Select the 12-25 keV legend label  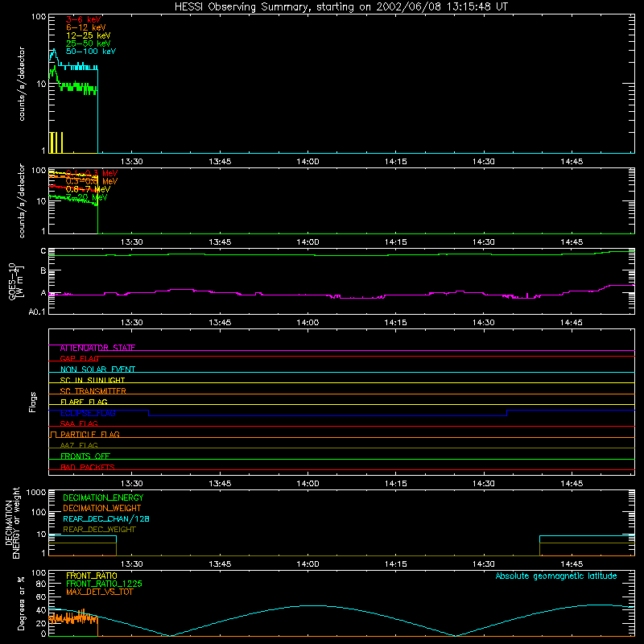[x=89, y=35]
